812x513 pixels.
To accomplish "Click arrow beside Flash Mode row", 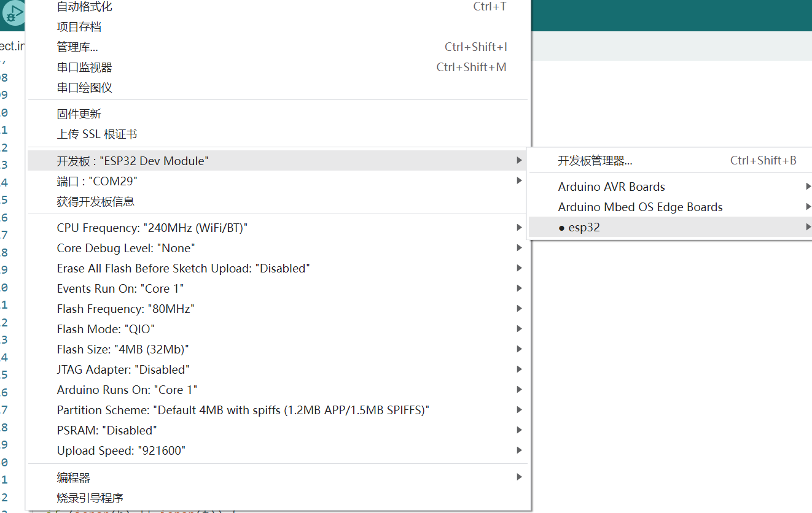I will tap(520, 329).
